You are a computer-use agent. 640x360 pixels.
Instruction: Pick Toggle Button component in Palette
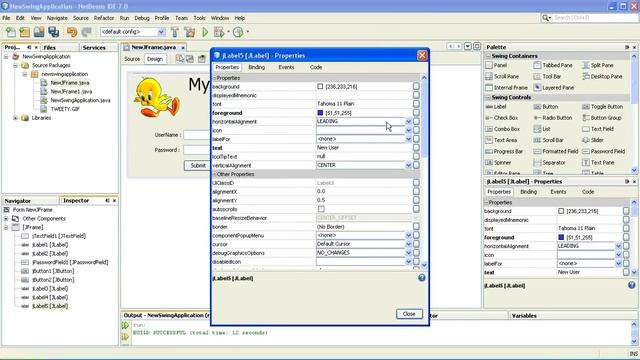pyautogui.click(x=602, y=107)
